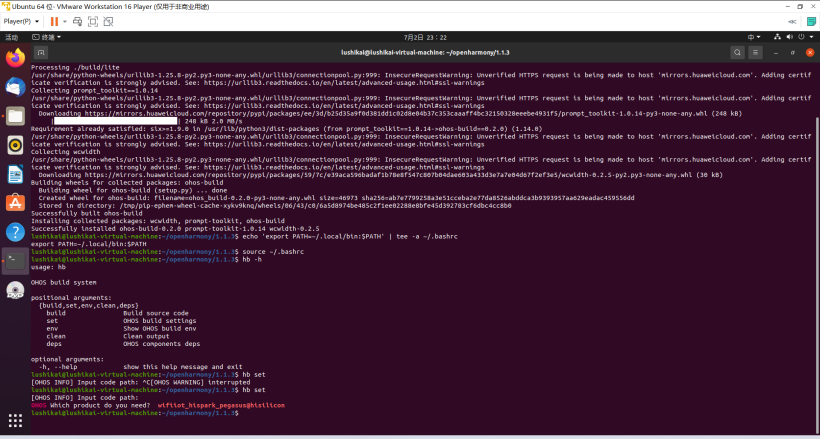Click the last empty prompt line in the terminal
The image size is (820, 439).
(135, 413)
